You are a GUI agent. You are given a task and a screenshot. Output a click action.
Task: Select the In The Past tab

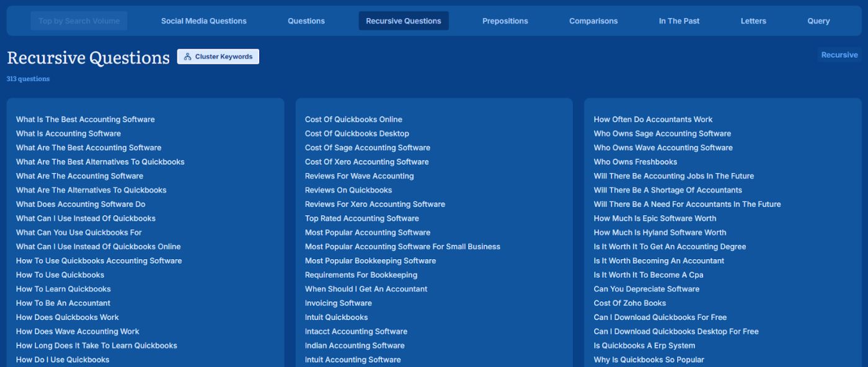tap(679, 21)
